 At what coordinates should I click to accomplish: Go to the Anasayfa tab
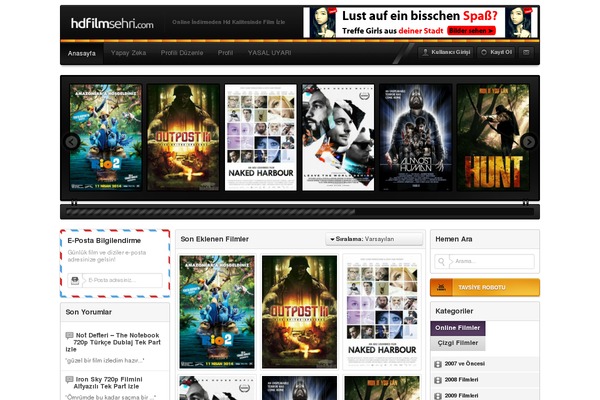click(82, 53)
